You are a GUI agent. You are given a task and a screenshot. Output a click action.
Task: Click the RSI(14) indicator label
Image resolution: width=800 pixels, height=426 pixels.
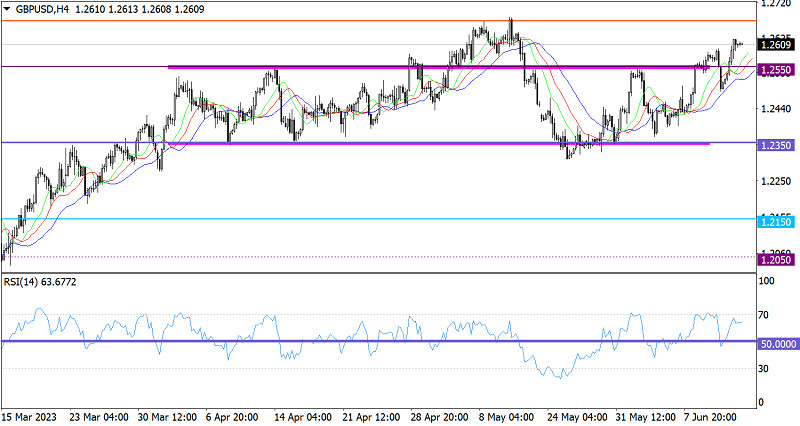(x=40, y=283)
